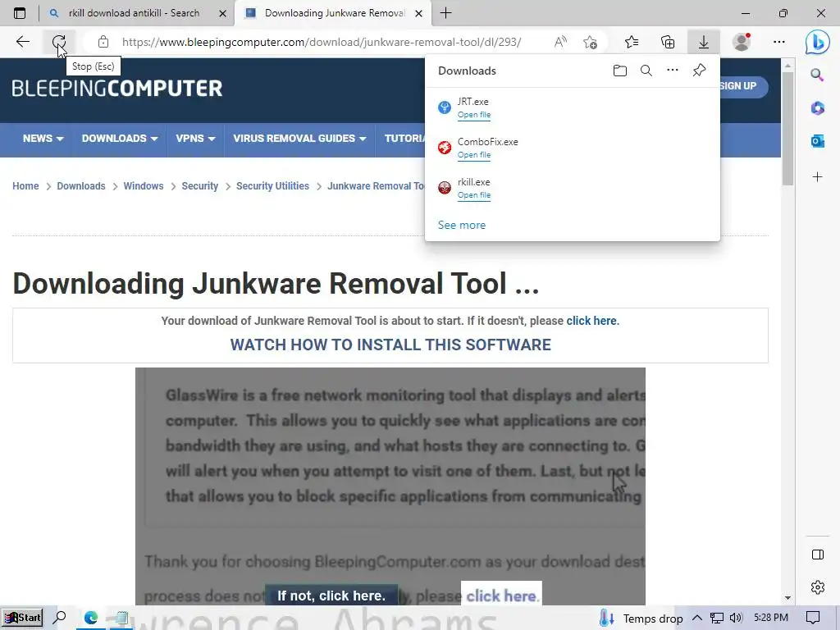Screen dimensions: 840x630
Task: Open file link under ComboFix.exe
Action: [x=473, y=155]
